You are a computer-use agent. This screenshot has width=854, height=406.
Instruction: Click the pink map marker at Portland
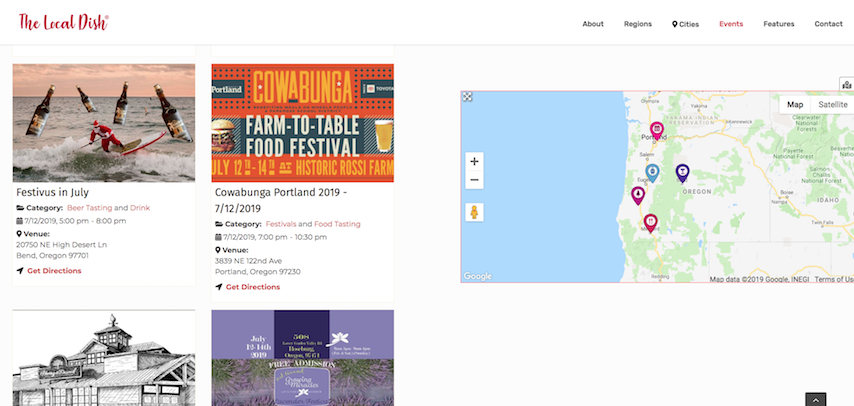pos(657,129)
